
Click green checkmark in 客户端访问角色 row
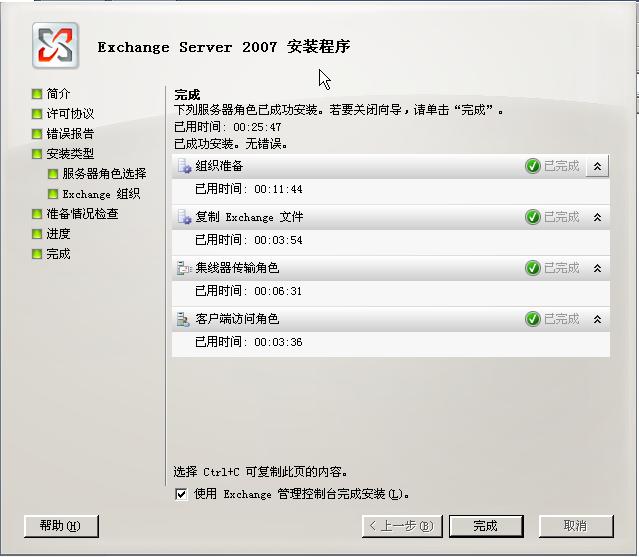(533, 319)
